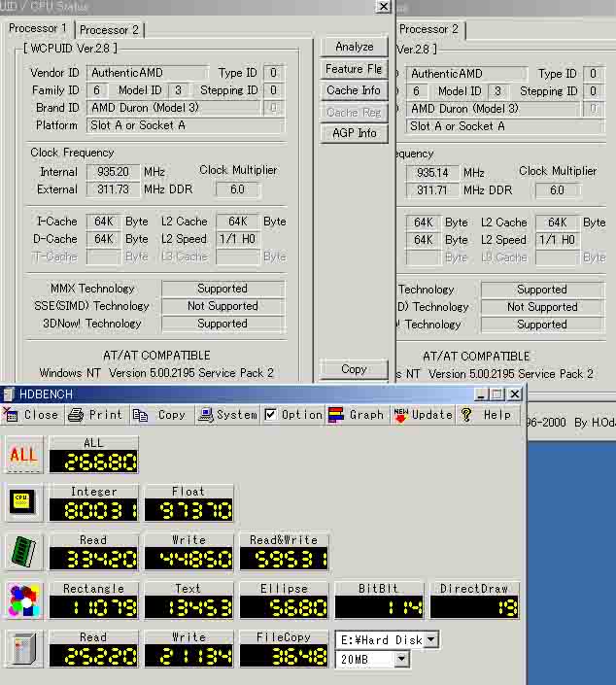
Task: Click the DirectDraw score display
Action: 474,607
